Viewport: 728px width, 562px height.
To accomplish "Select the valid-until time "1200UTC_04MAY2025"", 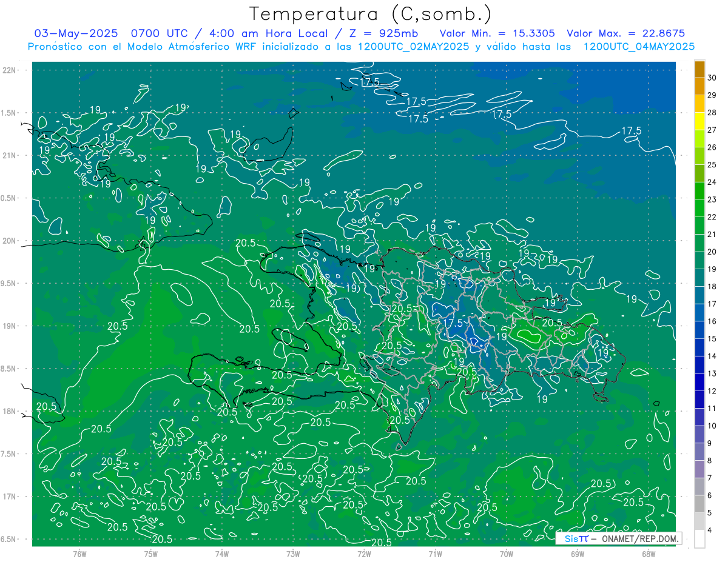I will tap(639, 47).
